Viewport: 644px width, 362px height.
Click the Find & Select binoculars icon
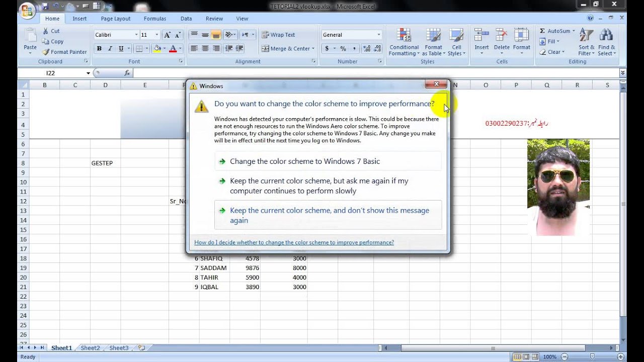(606, 35)
